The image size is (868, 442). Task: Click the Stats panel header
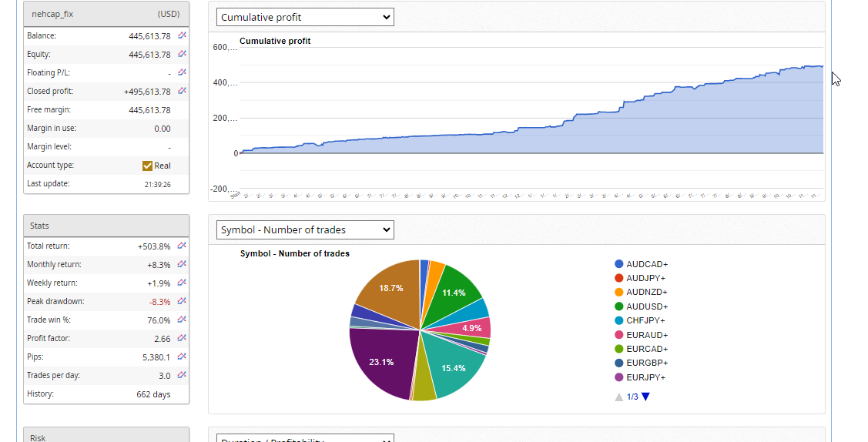(x=106, y=226)
